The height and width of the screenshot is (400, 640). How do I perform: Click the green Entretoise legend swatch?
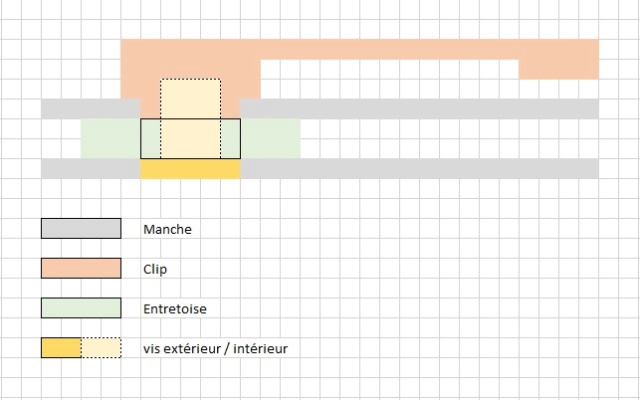coord(81,308)
